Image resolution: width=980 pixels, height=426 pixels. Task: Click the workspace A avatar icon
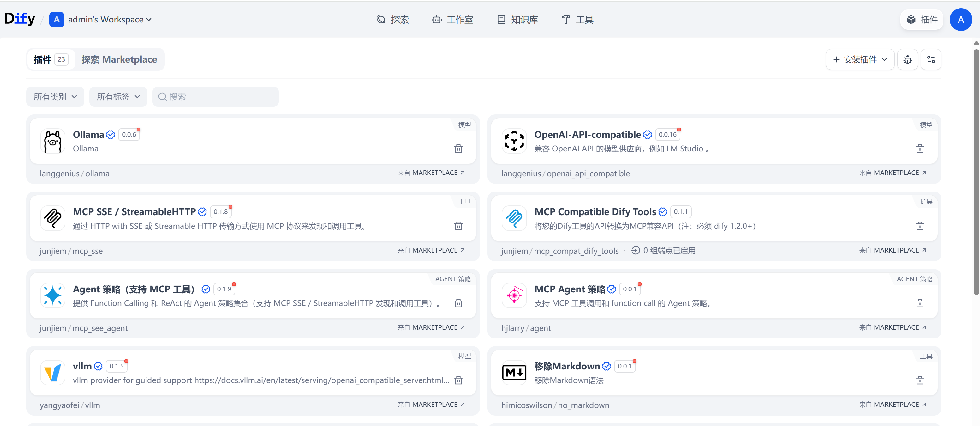coord(56,19)
